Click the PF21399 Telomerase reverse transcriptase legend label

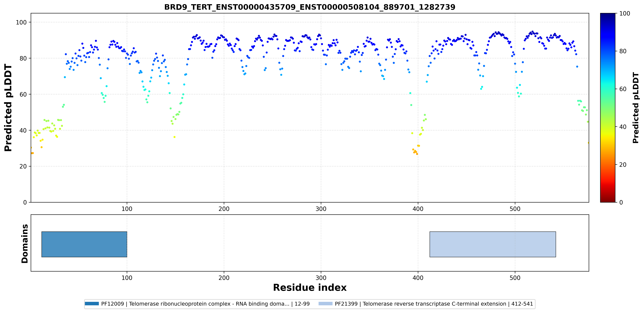[434, 304]
